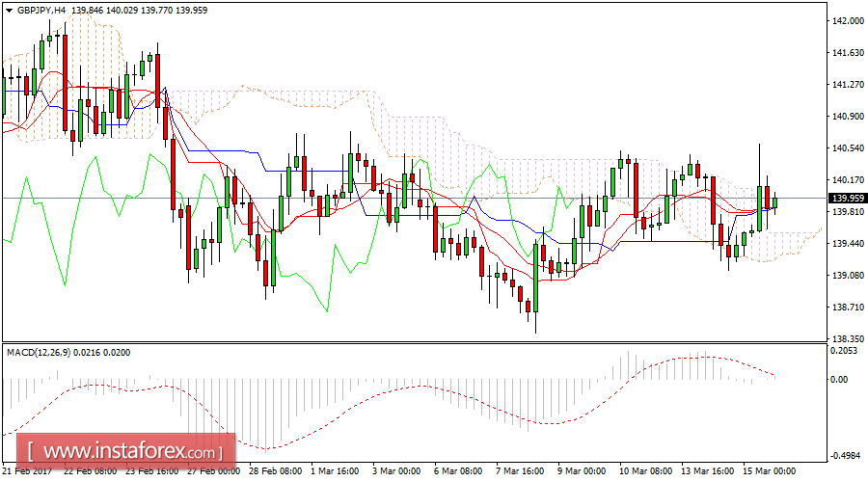
Task: Click time axis label 15 Mar 00:00
Action: tap(770, 471)
